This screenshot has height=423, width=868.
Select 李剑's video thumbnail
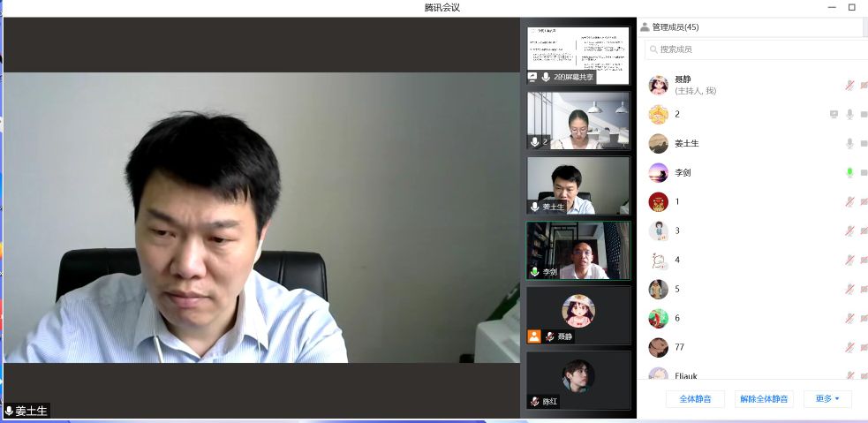point(578,250)
